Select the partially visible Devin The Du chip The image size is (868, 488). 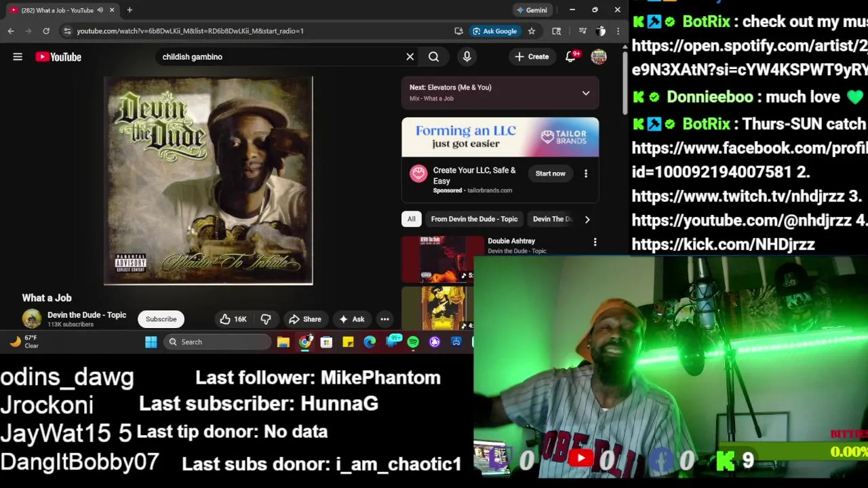(552, 219)
